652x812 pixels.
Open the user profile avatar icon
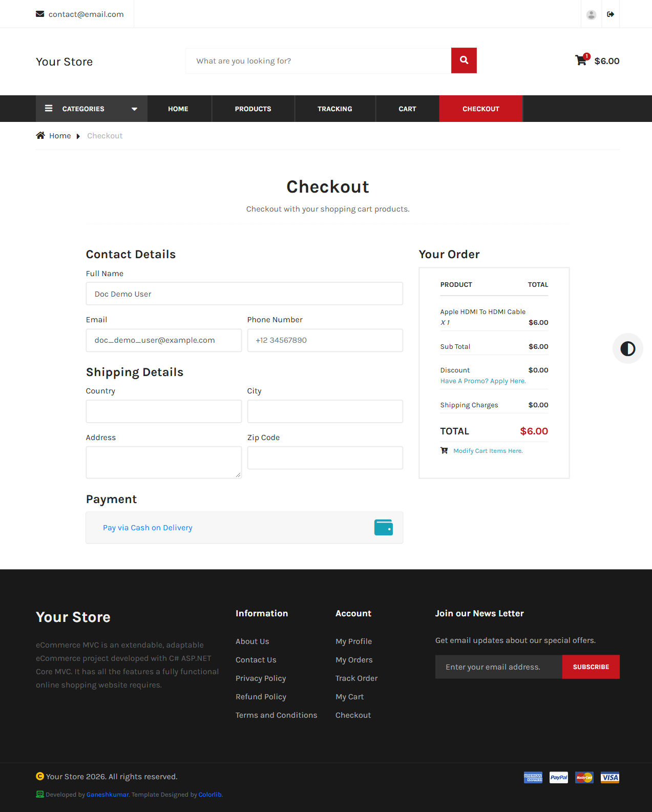coord(591,14)
